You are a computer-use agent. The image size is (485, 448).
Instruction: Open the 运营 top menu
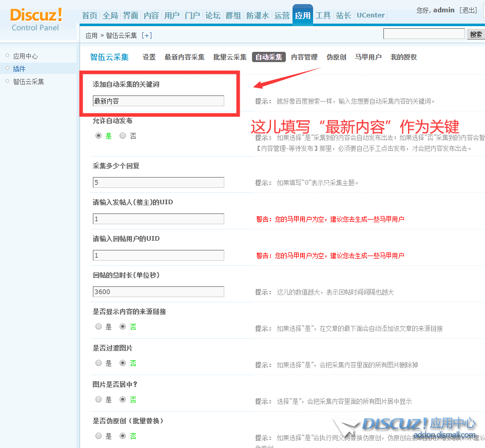click(282, 15)
